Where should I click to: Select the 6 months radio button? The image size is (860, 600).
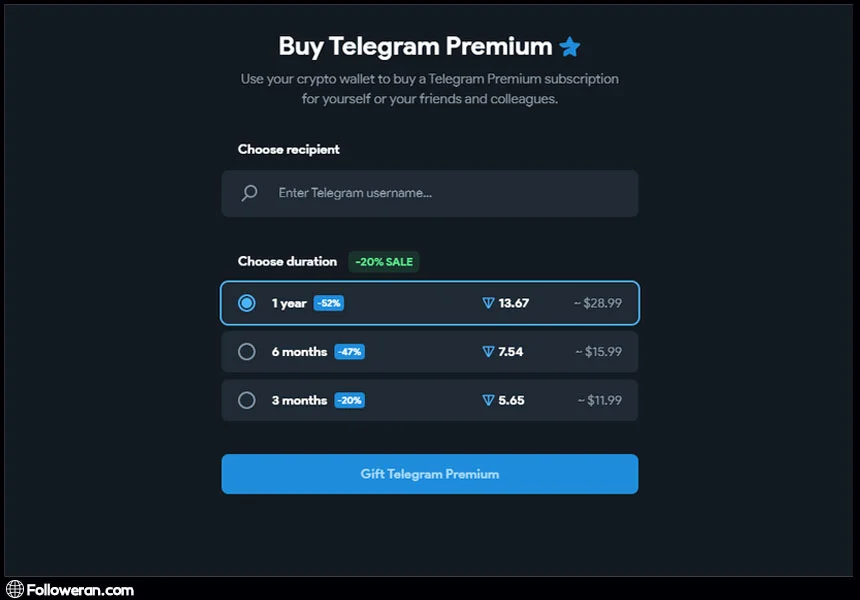point(247,352)
